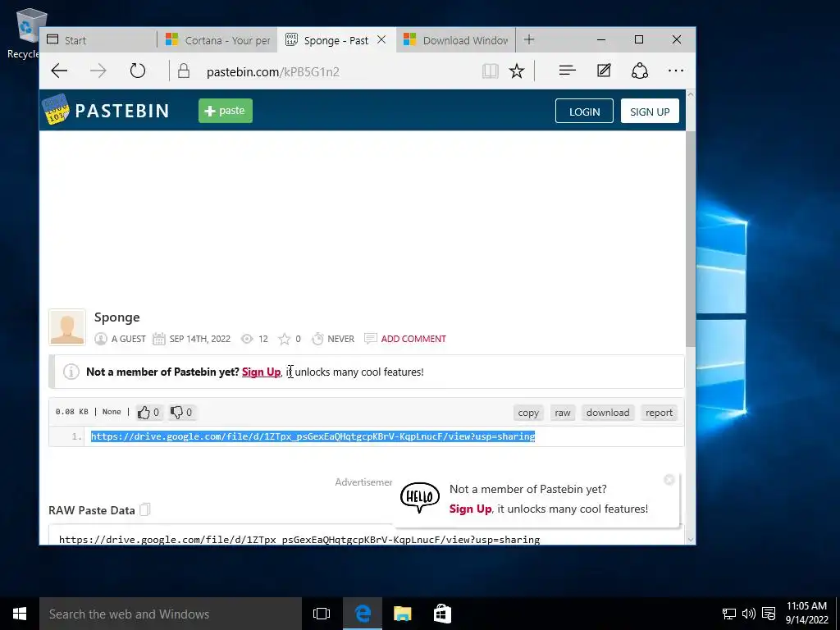
Task: Click Sign Up link in Hello popup
Action: [x=470, y=509]
